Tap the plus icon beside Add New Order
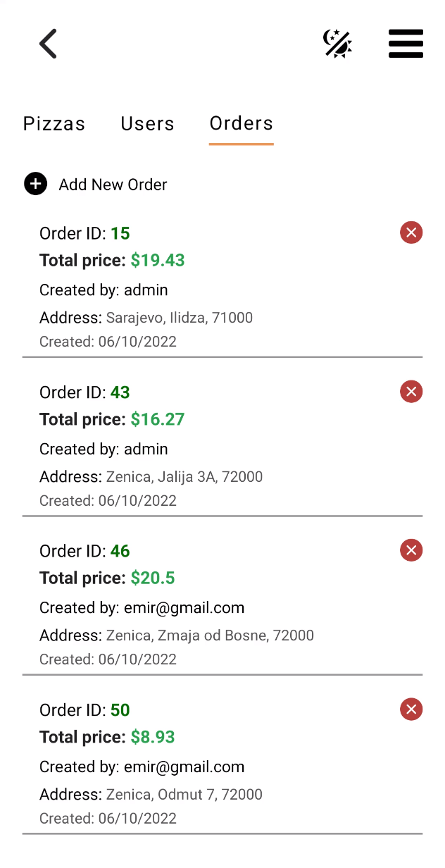 point(35,184)
